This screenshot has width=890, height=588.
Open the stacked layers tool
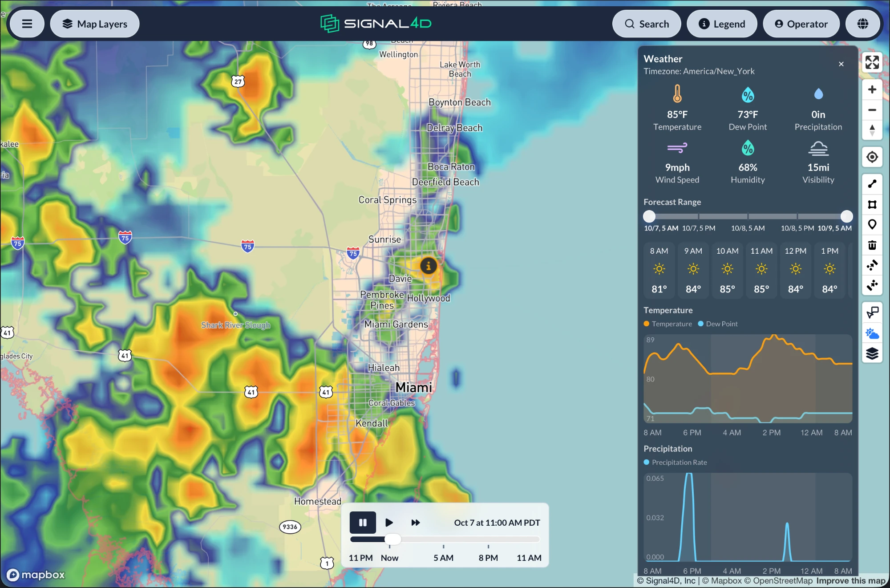coord(872,354)
